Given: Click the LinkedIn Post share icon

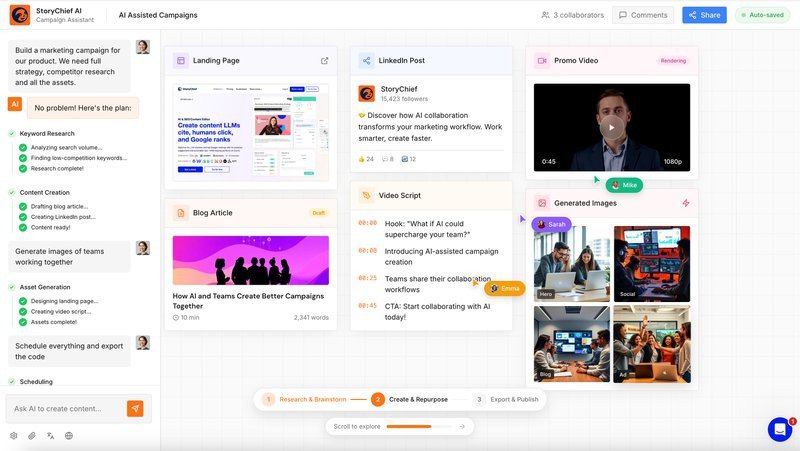Looking at the screenshot, I should (366, 61).
